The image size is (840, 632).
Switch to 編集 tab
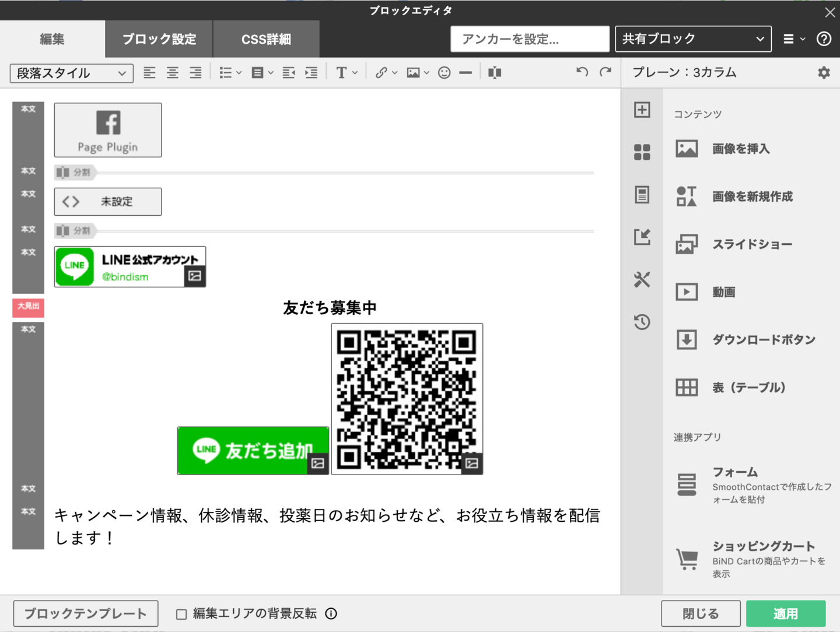[x=52, y=39]
